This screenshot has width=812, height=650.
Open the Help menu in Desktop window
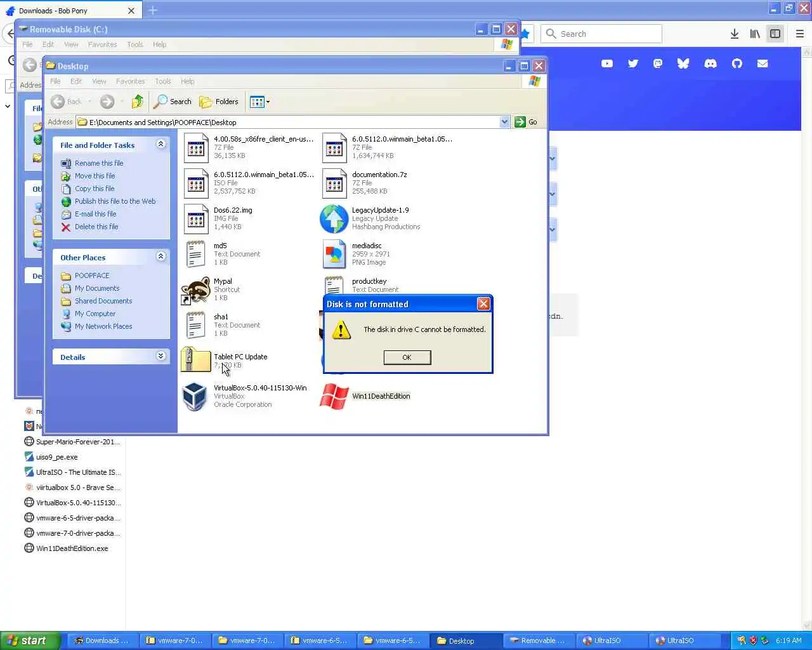187,81
